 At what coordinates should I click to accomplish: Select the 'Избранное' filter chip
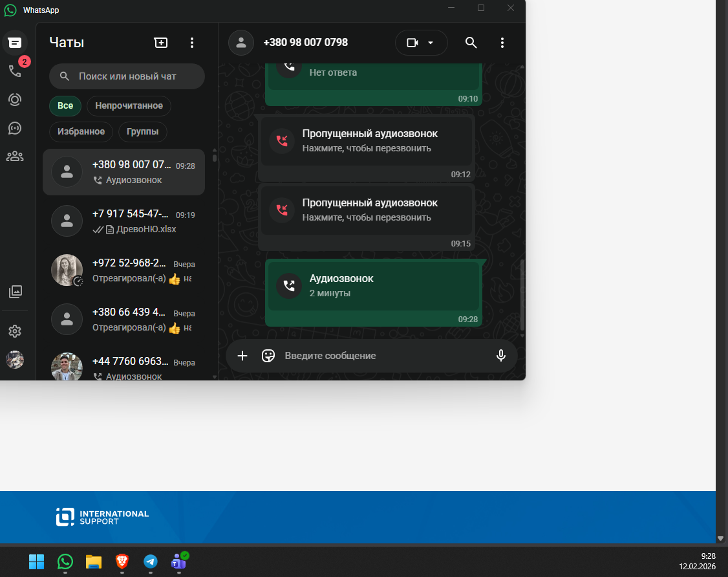pyautogui.click(x=81, y=131)
